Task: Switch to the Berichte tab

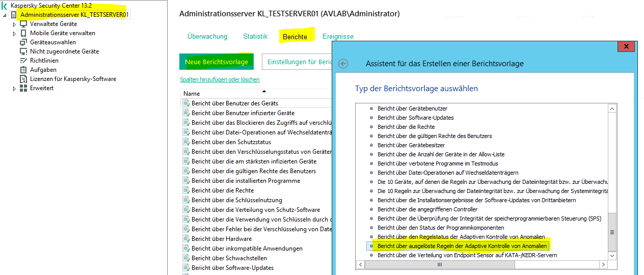Action: point(295,37)
